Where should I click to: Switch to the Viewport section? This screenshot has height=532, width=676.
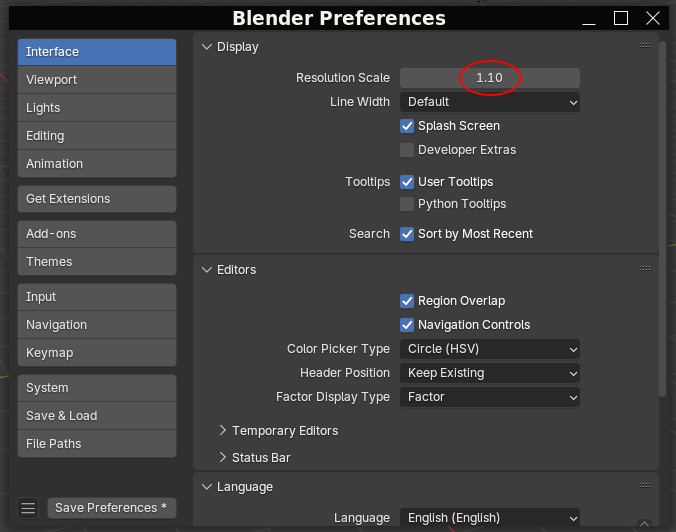coord(97,80)
